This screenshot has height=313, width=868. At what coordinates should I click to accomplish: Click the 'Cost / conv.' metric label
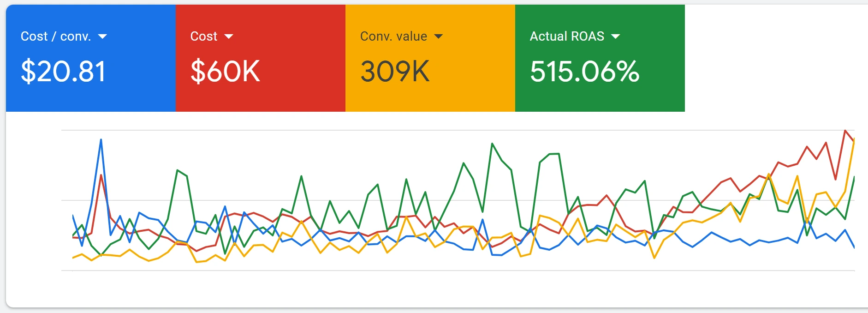(x=55, y=36)
